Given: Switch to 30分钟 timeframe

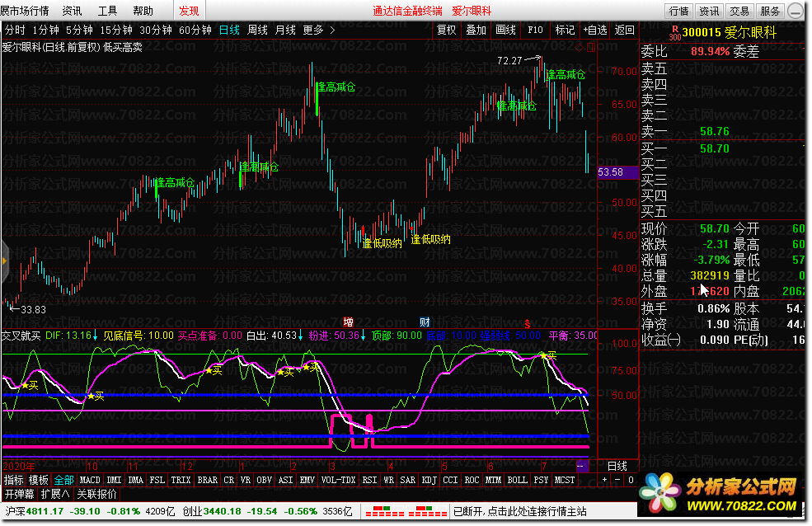Looking at the screenshot, I should coord(156,30).
